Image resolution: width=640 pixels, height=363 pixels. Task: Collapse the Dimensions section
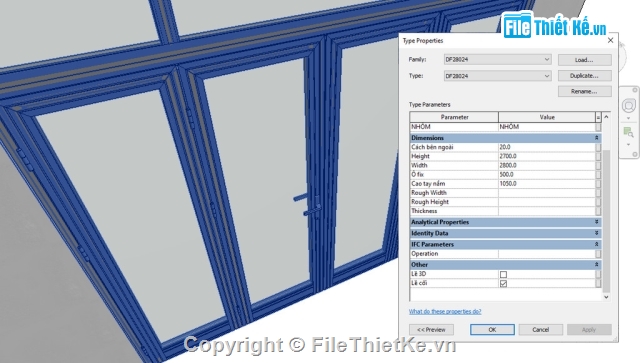(596, 138)
